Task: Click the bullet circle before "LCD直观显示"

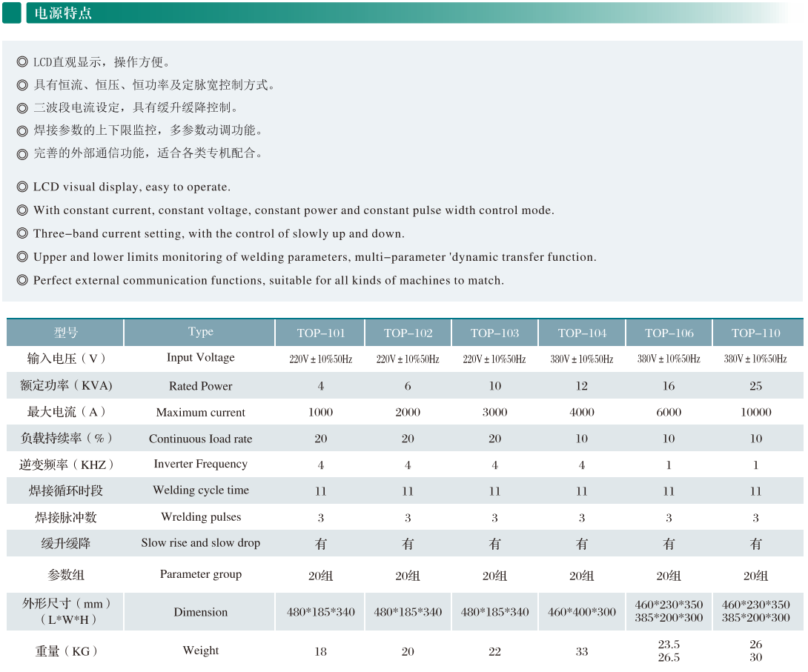Action: pyautogui.click(x=22, y=63)
